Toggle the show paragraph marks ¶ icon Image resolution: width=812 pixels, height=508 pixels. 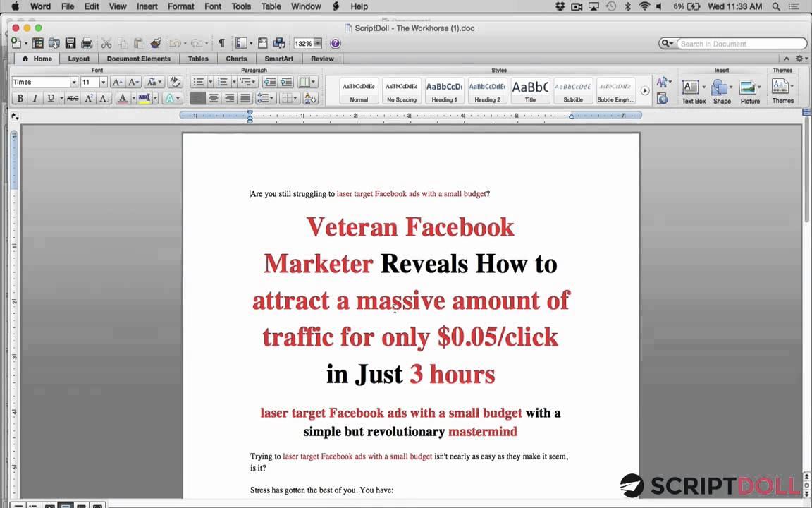tap(221, 43)
